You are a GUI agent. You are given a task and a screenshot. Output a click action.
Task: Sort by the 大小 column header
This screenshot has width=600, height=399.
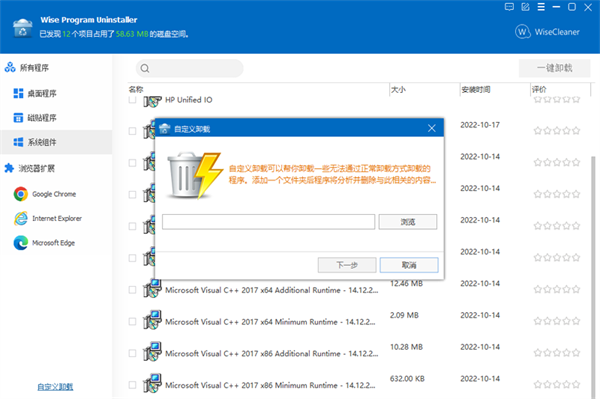click(x=398, y=90)
